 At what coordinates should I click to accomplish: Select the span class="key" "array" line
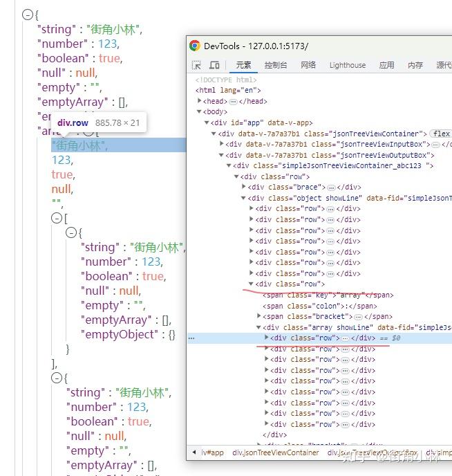click(x=328, y=295)
